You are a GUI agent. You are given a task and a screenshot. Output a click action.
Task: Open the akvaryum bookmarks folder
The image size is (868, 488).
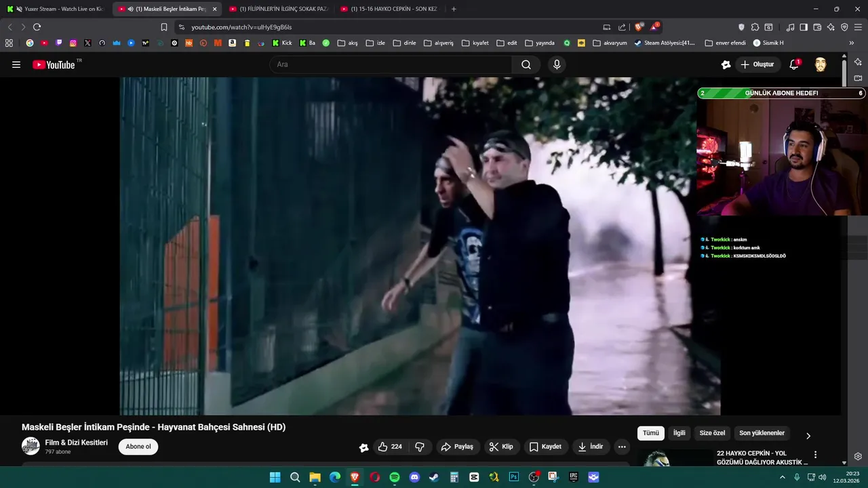[610, 43]
